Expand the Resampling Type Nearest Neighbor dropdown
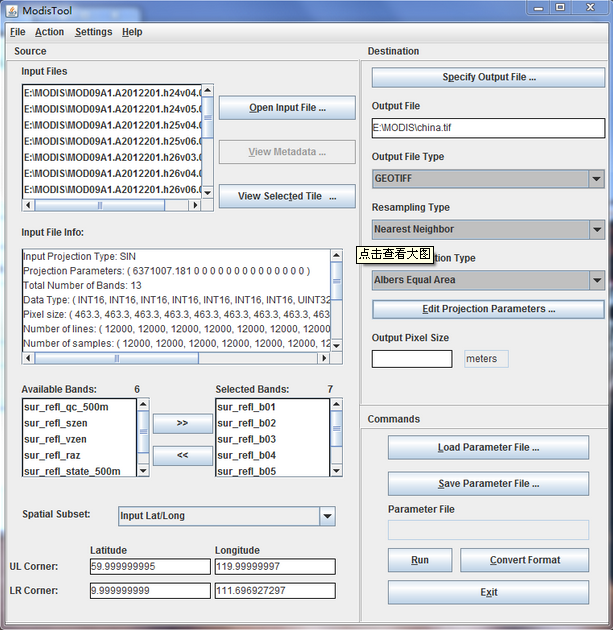The image size is (613, 630). coord(597,229)
